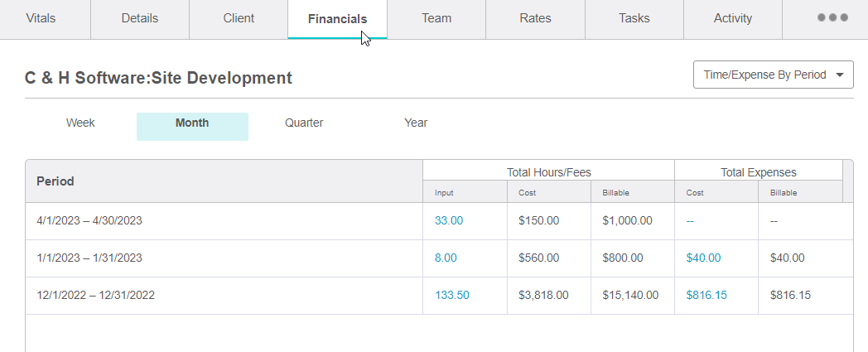Click the Period column header
The height and width of the screenshot is (352, 868).
(55, 181)
